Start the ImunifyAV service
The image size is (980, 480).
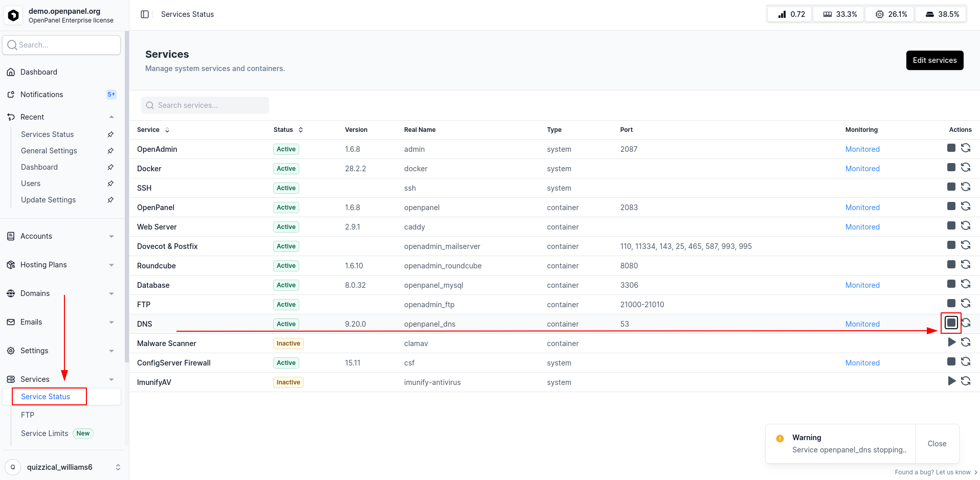click(x=951, y=381)
